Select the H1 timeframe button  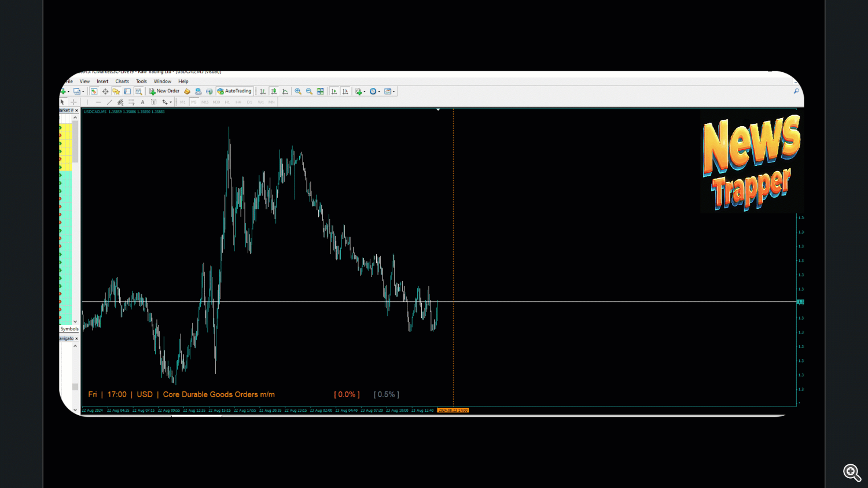point(227,102)
